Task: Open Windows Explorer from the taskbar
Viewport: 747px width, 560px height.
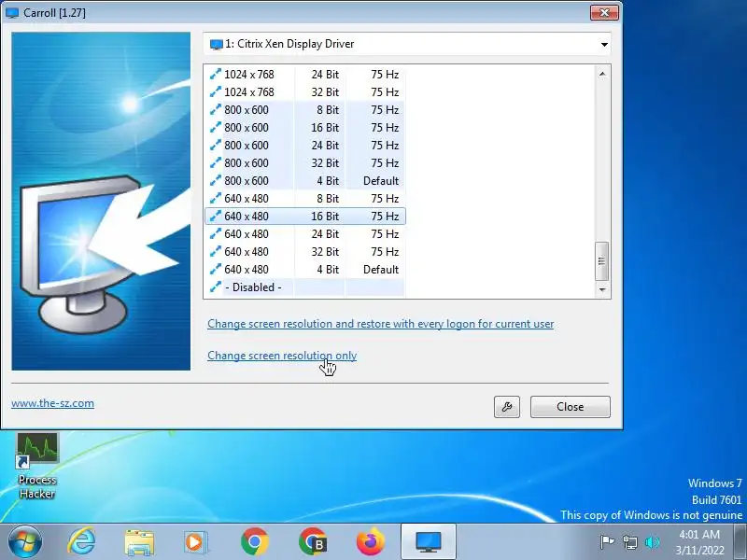Action: pos(139,542)
